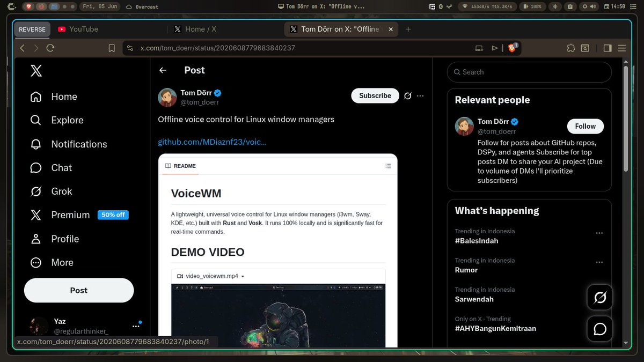Click the 14:50 clock widget

(x=614, y=6)
